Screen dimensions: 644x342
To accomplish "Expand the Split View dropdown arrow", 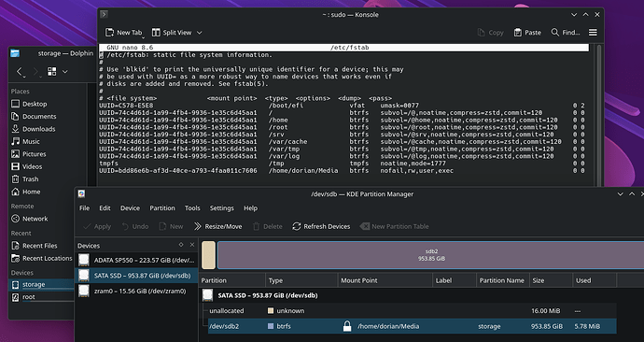I will pos(199,33).
